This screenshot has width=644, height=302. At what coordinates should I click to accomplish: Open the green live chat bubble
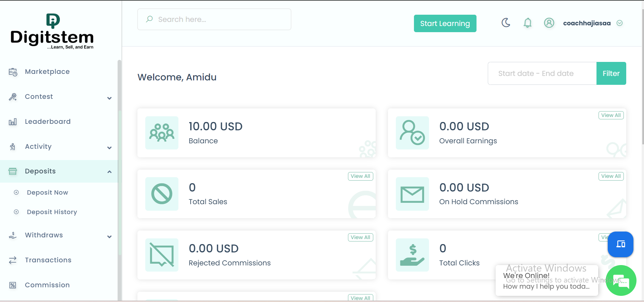pos(621,280)
